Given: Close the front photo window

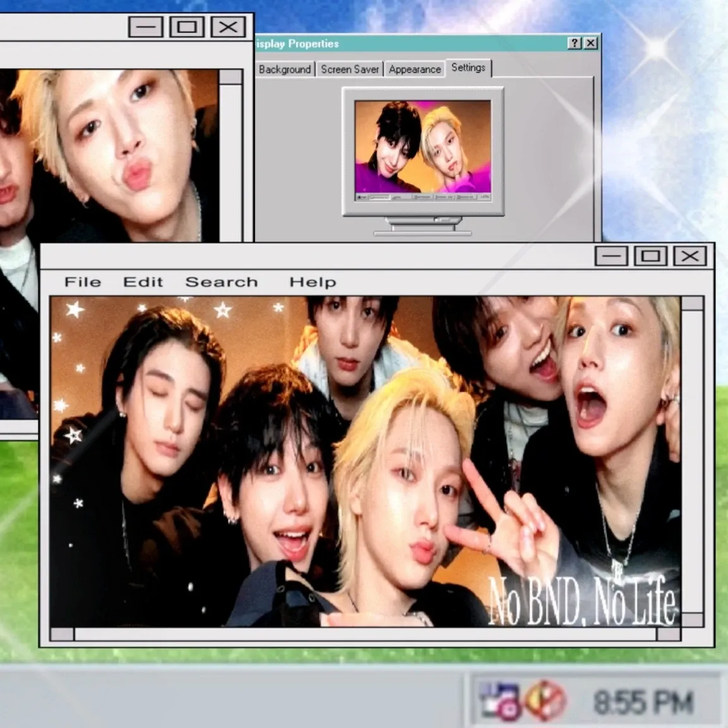Looking at the screenshot, I should [690, 256].
